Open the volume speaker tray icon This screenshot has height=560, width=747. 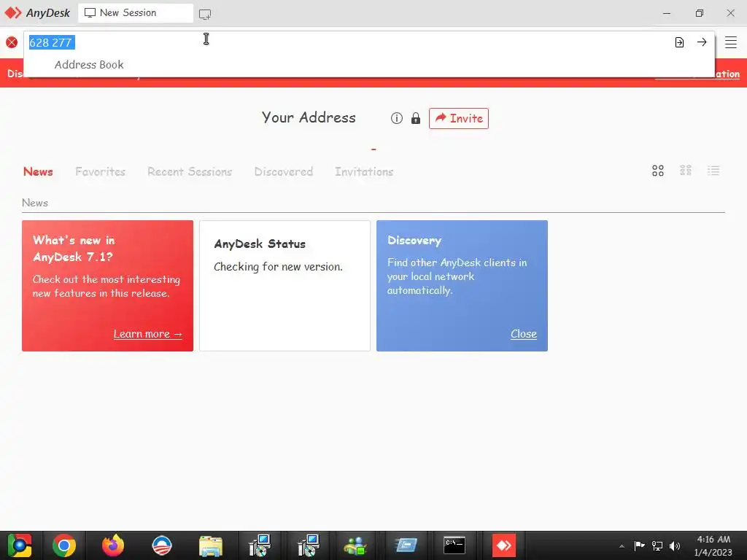coord(675,545)
